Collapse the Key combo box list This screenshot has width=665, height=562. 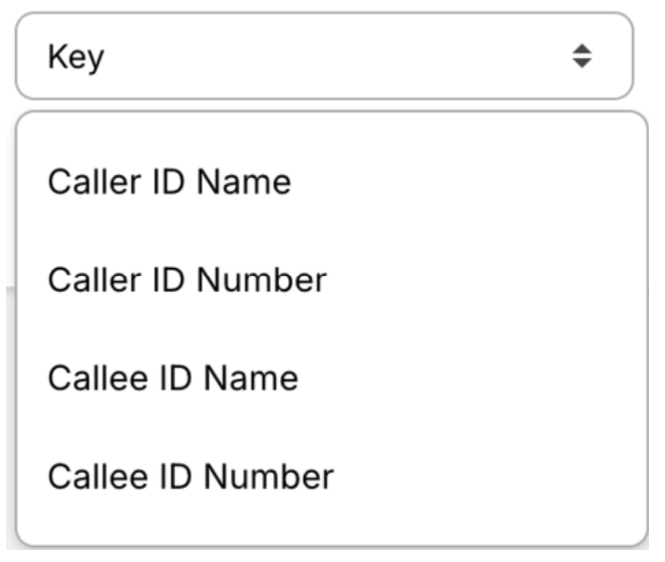tap(325, 57)
